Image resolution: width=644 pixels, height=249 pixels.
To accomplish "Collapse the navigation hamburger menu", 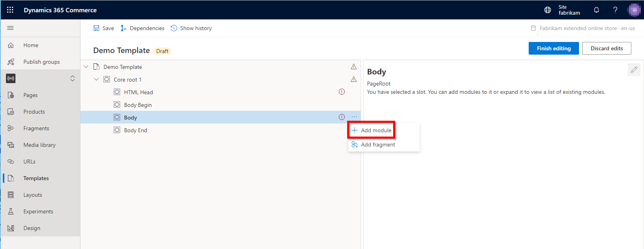I will coord(11,28).
